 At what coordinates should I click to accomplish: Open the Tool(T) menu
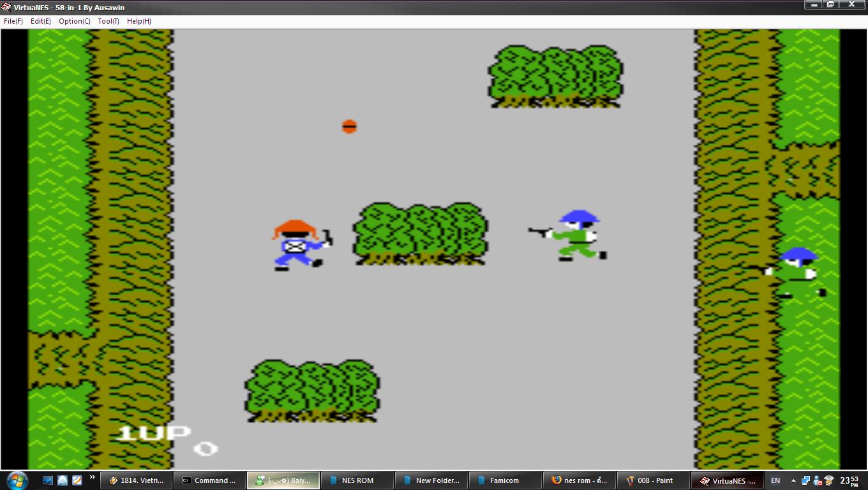click(x=108, y=21)
